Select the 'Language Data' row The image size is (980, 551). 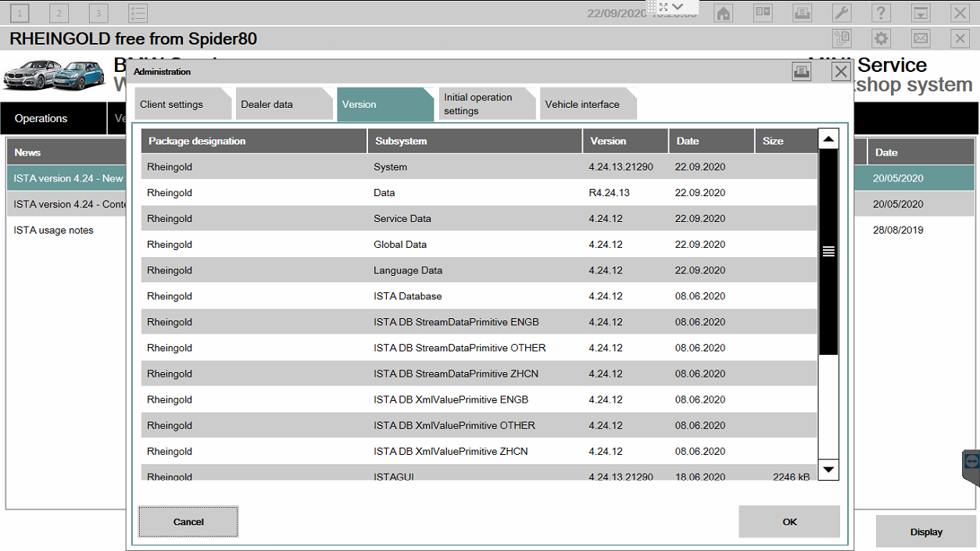click(479, 270)
